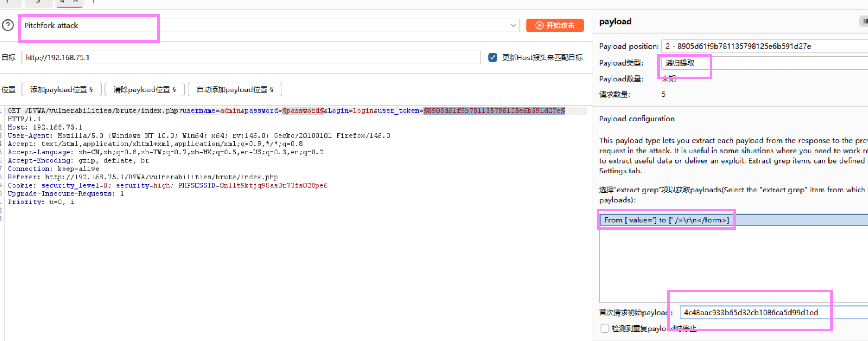
Task: Click the orange start attack button
Action: pyautogui.click(x=555, y=25)
